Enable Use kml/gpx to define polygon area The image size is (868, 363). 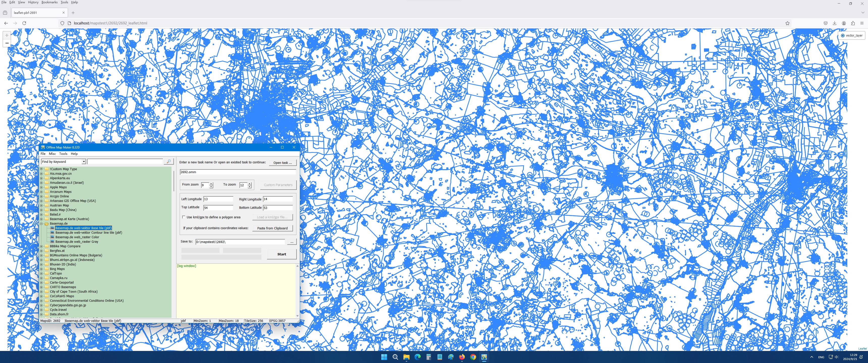pyautogui.click(x=184, y=217)
